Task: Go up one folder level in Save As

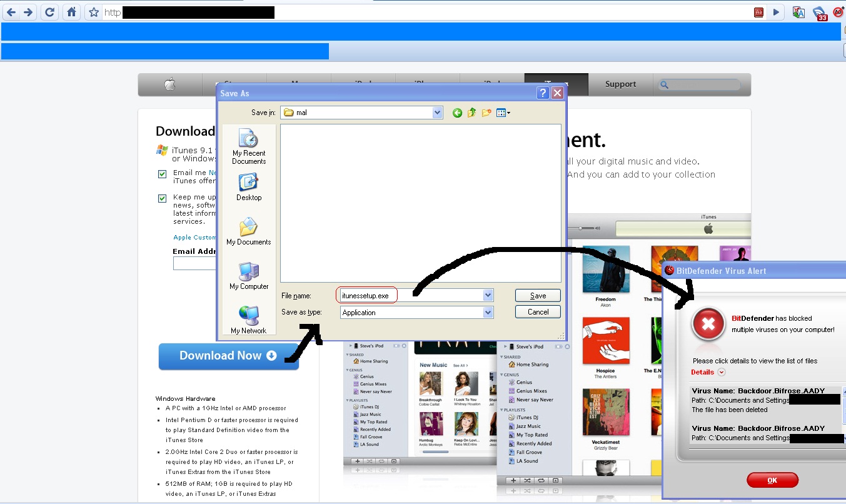Action: coord(471,113)
